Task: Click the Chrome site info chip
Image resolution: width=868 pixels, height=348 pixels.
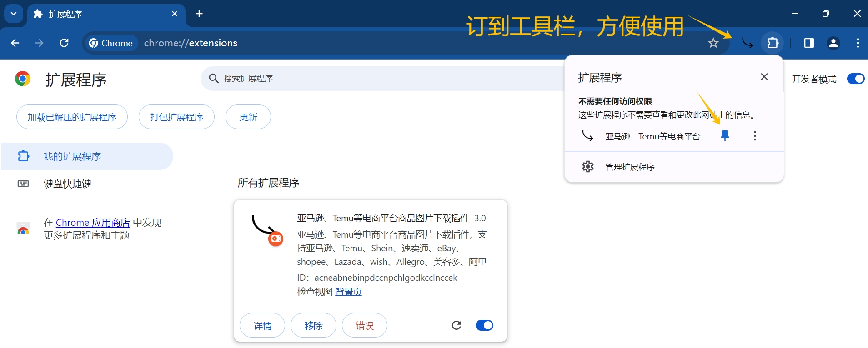Action: point(111,43)
